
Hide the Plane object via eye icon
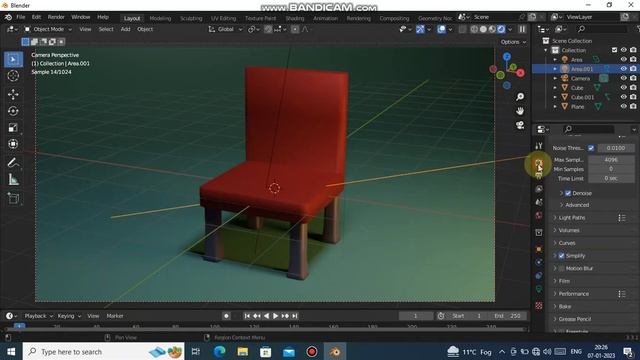click(x=623, y=107)
